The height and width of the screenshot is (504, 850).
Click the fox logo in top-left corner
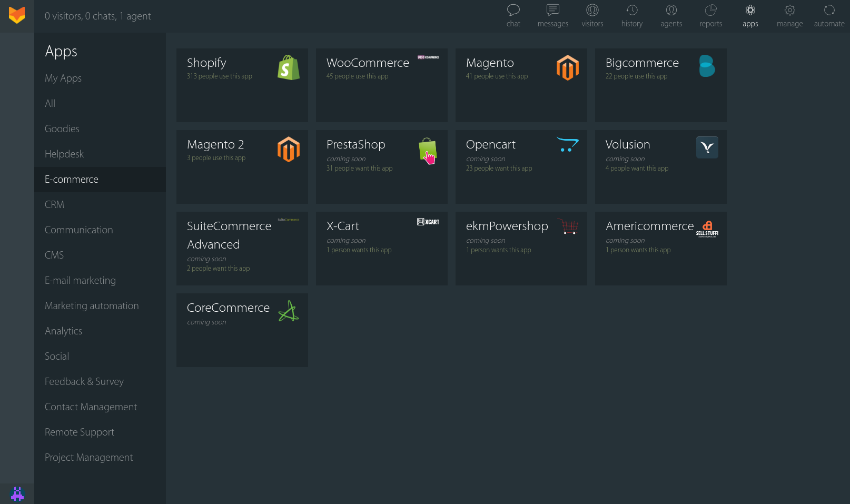click(x=17, y=15)
